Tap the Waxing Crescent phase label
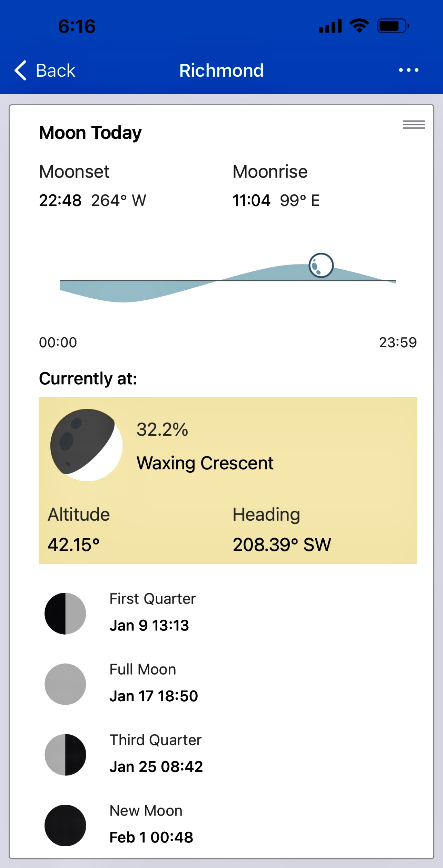 pos(205,463)
